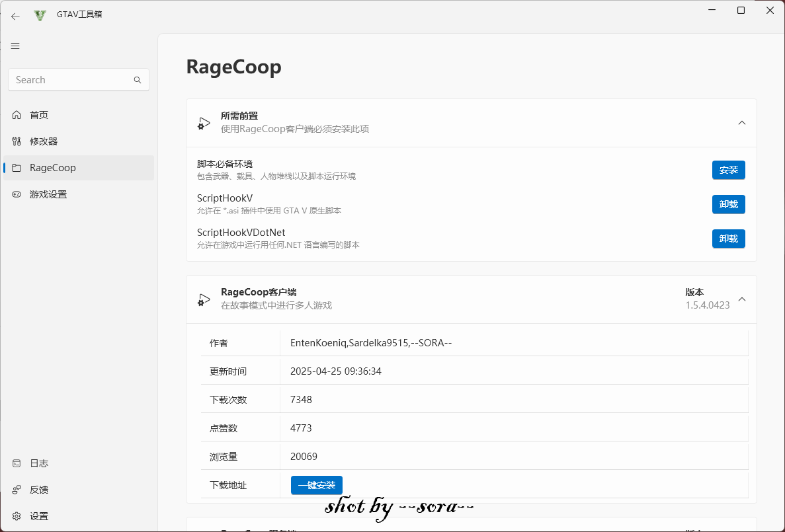
Task: Install 脚本必备环境 with 安装 button
Action: [x=728, y=170]
